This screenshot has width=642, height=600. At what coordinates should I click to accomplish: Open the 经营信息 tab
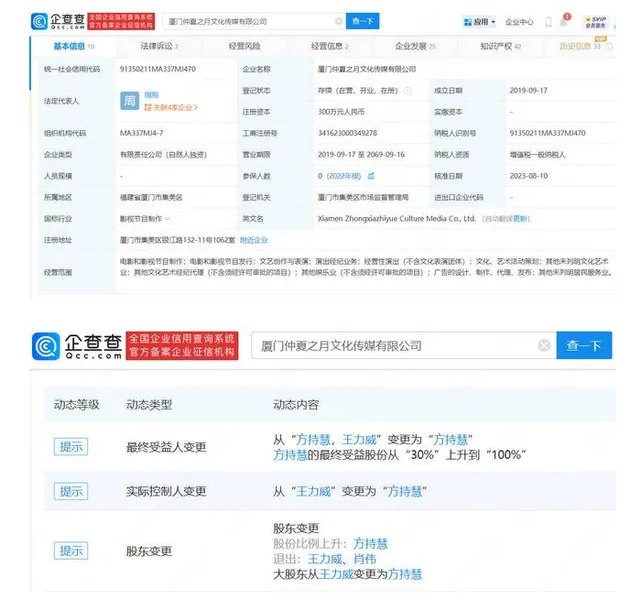(x=330, y=46)
